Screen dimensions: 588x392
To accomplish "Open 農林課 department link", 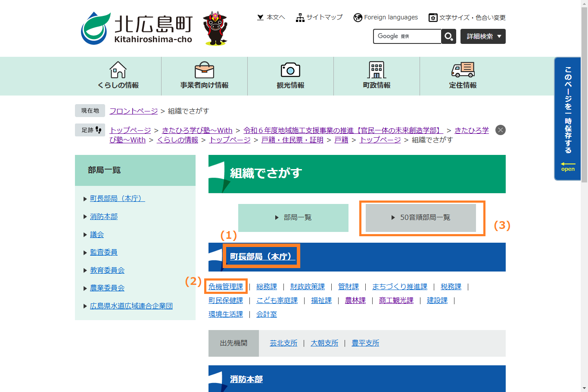I will [355, 300].
